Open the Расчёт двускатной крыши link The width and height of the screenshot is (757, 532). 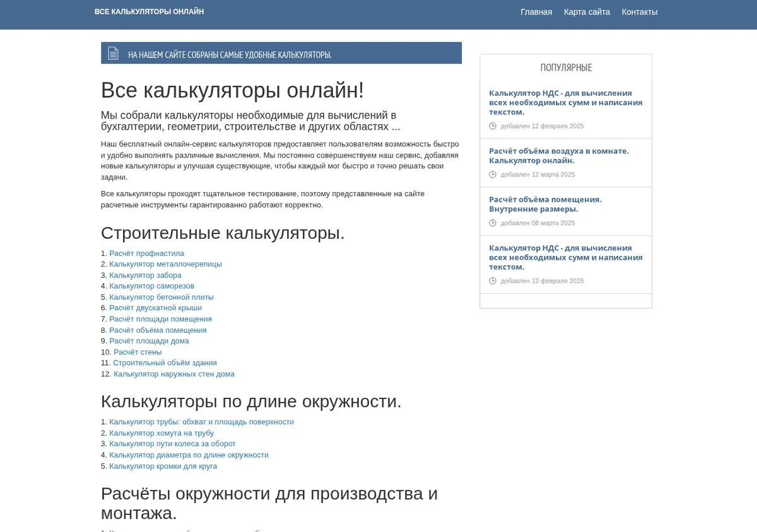click(x=155, y=308)
